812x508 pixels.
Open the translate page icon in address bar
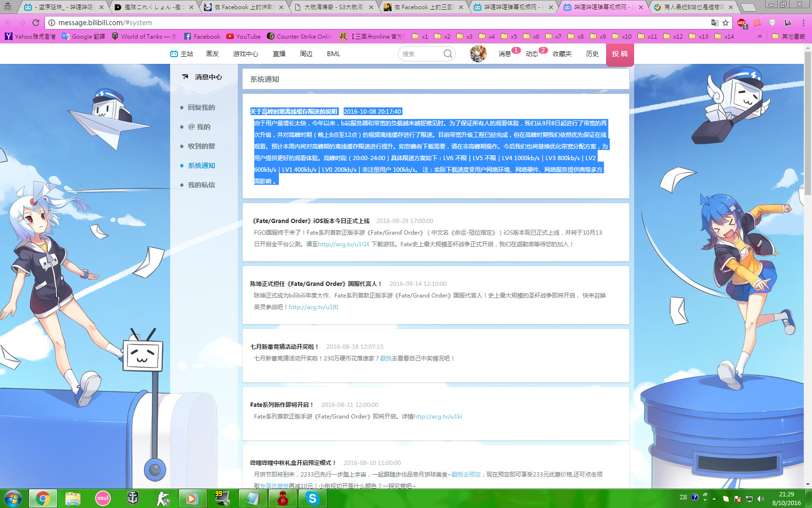tap(714, 23)
